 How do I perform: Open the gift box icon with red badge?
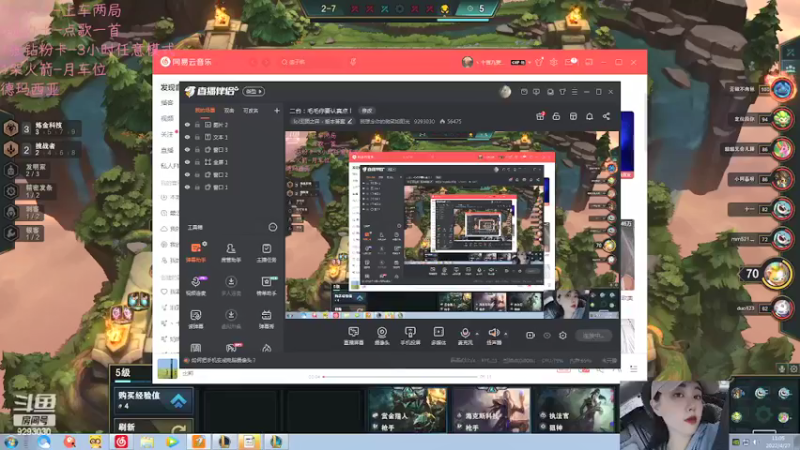540,116
